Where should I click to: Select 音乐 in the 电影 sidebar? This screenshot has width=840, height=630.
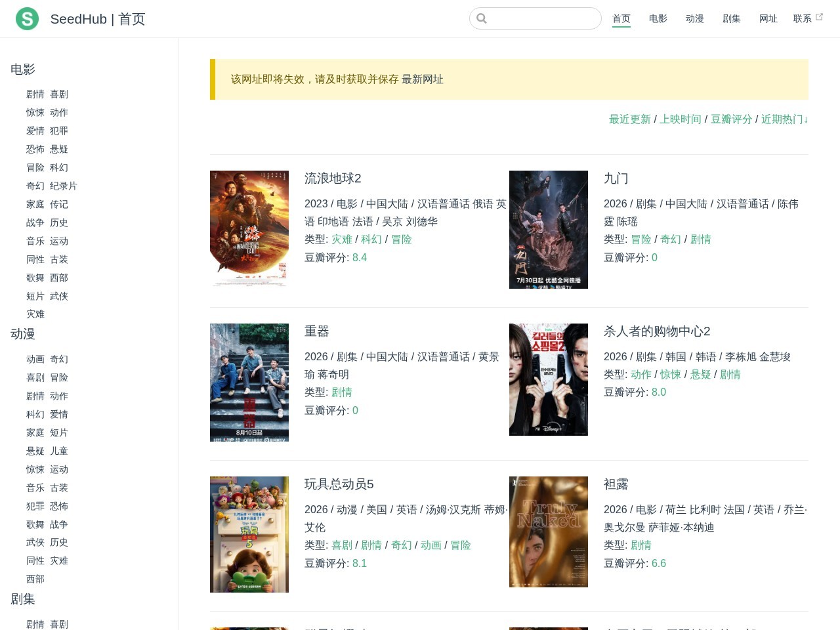[35, 241]
